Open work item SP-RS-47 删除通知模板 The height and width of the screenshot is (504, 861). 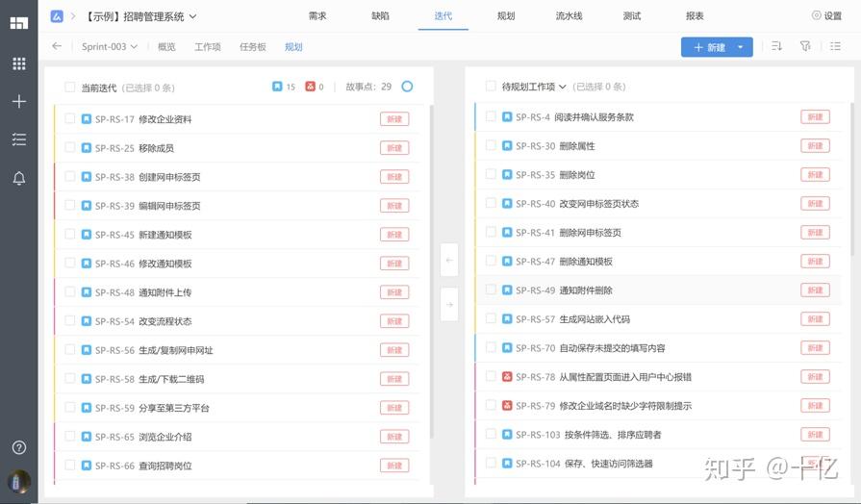point(564,262)
